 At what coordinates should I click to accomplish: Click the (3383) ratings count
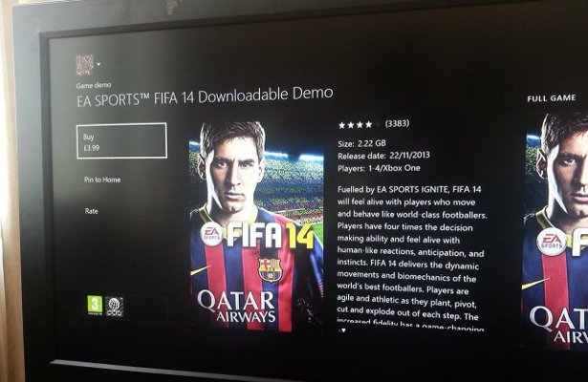(x=397, y=123)
